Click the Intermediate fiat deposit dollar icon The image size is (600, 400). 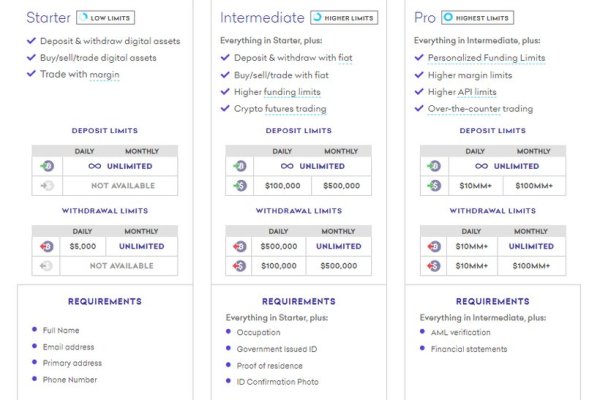click(x=240, y=186)
